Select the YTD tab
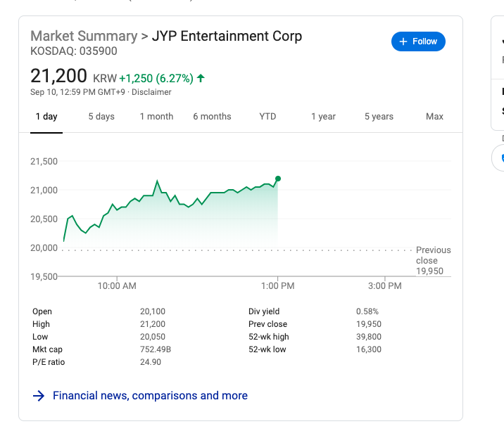This screenshot has height=431, width=504. [267, 116]
